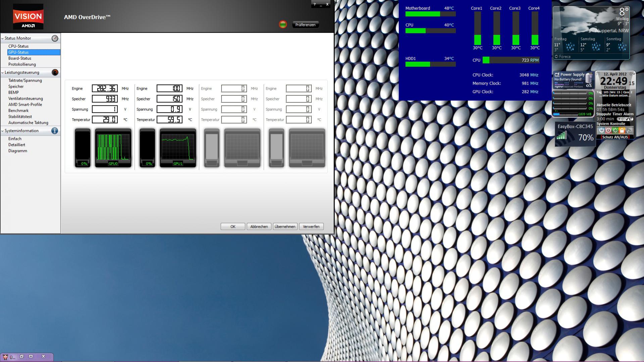Click the HDD1 temperature bar
The image size is (644, 362).
[431, 64]
